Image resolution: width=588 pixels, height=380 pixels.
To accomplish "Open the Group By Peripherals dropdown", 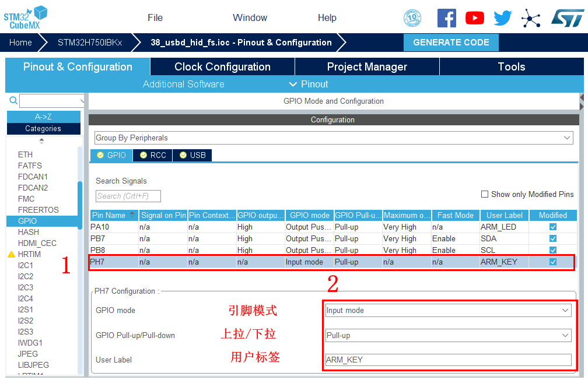I will tap(333, 138).
